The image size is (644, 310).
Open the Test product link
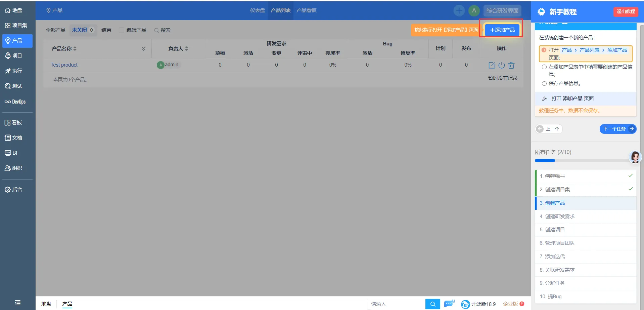tap(64, 65)
